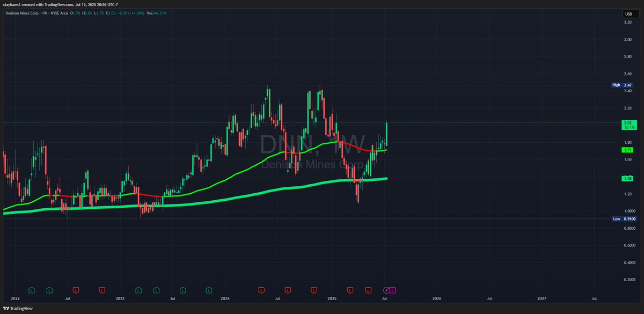Open the first green earnings marker of 2022
The width and height of the screenshot is (644, 314).
(x=32, y=290)
